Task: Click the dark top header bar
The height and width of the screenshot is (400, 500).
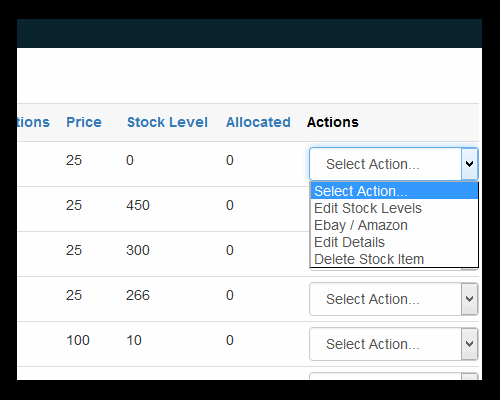Action: coord(249,33)
